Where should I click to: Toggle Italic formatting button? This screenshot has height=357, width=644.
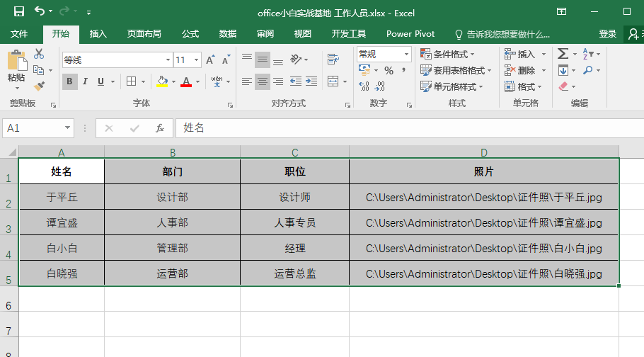point(85,81)
